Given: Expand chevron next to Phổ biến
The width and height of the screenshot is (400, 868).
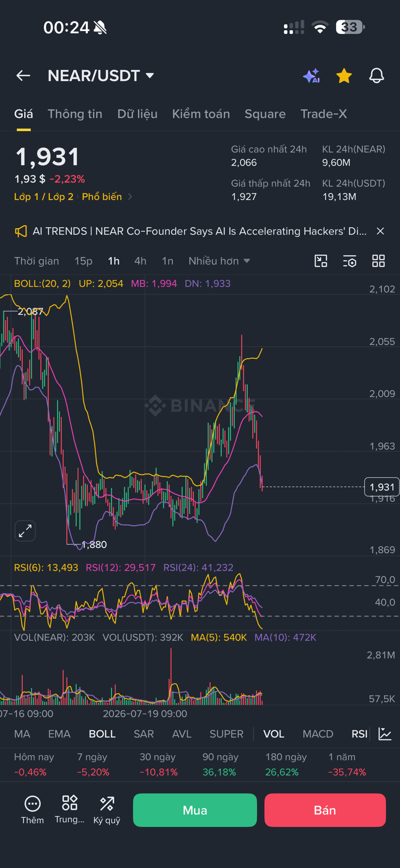Looking at the screenshot, I should [130, 197].
